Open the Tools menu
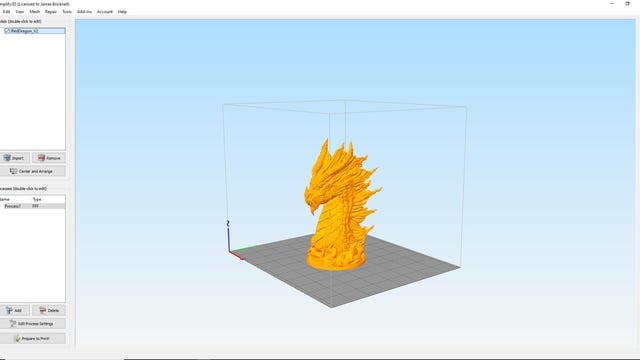This screenshot has height=360, width=640. (67, 12)
